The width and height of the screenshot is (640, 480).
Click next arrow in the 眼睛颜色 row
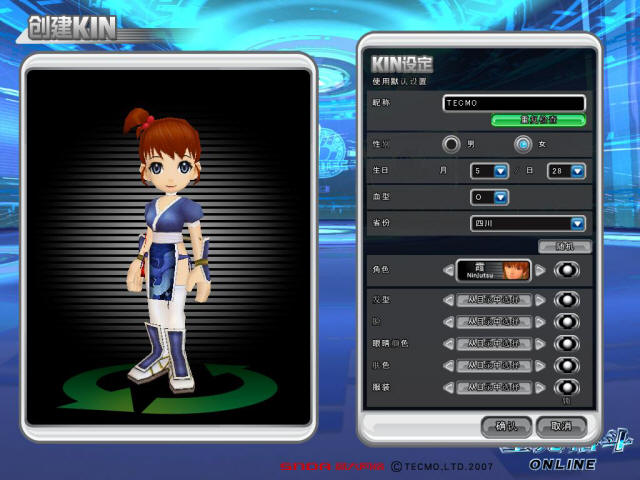tap(540, 344)
